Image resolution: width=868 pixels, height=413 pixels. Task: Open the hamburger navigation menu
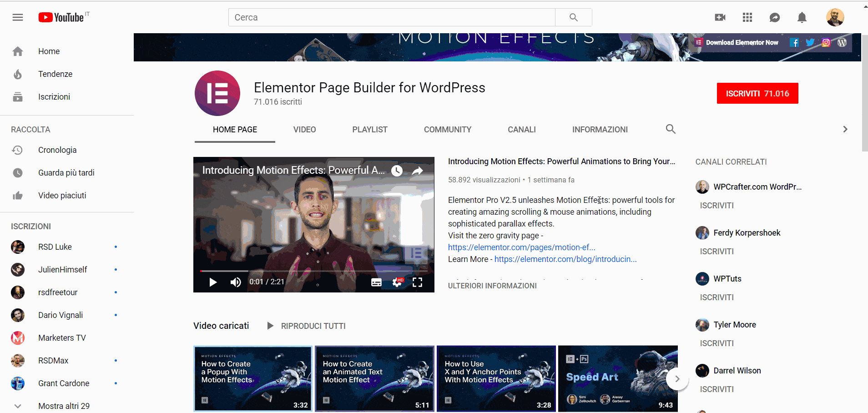pos(18,17)
